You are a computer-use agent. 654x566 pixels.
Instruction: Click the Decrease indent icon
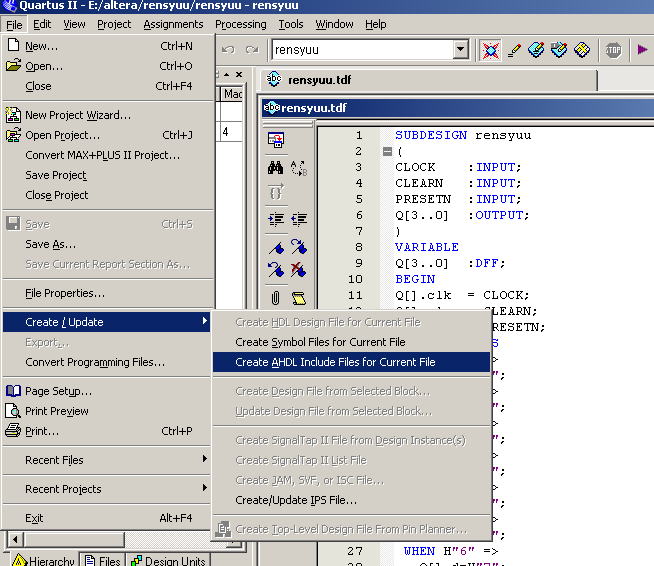click(299, 219)
